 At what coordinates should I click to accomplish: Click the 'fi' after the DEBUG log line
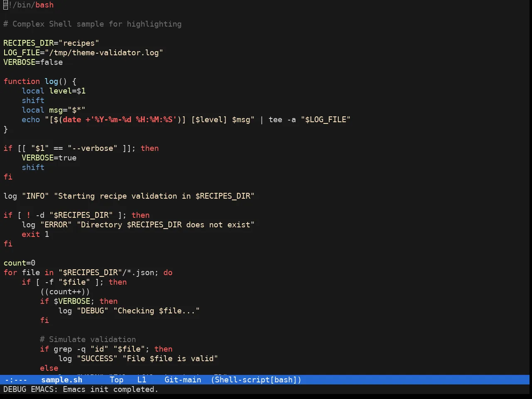pos(44,320)
